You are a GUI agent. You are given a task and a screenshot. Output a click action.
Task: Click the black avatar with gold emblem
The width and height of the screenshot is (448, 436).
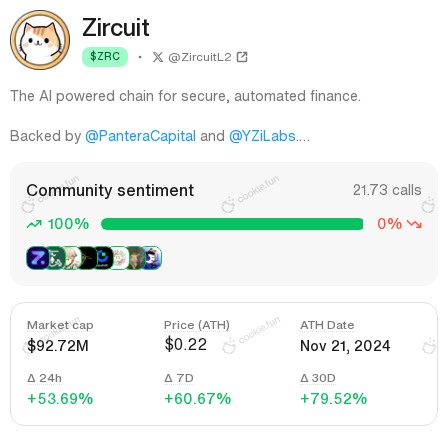[88, 258]
